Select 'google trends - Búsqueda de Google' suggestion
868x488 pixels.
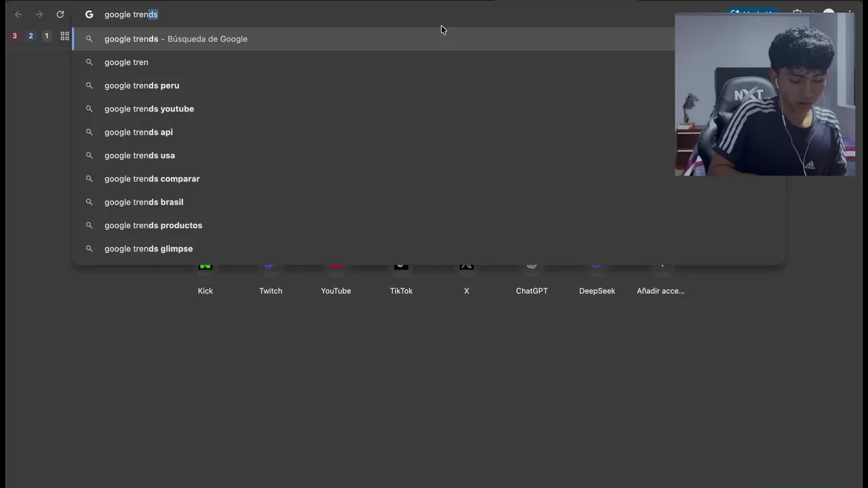pyautogui.click(x=429, y=39)
